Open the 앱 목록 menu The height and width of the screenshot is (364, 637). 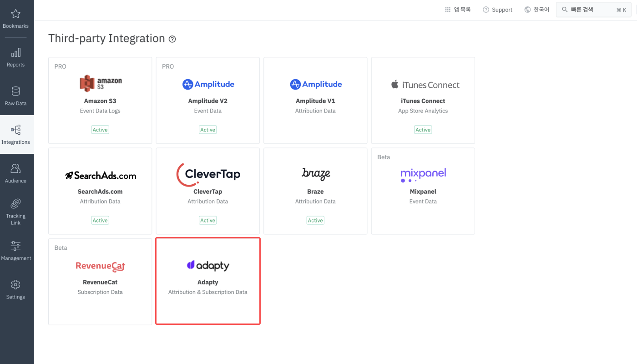coord(458,10)
